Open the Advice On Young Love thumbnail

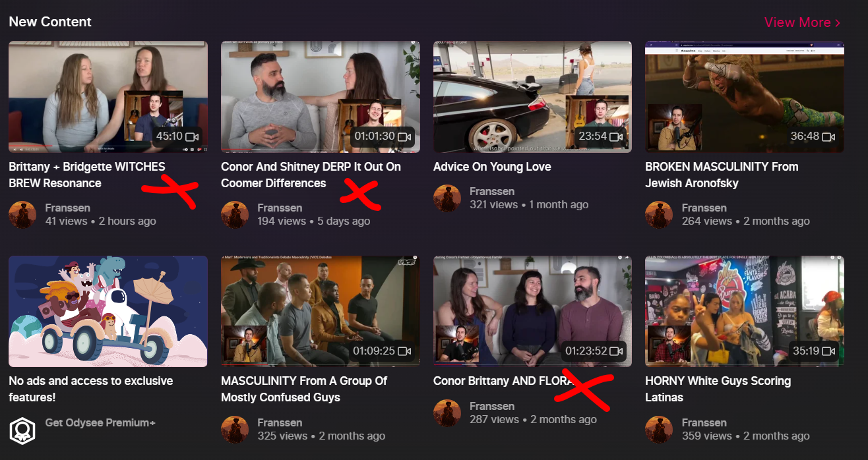pyautogui.click(x=532, y=97)
